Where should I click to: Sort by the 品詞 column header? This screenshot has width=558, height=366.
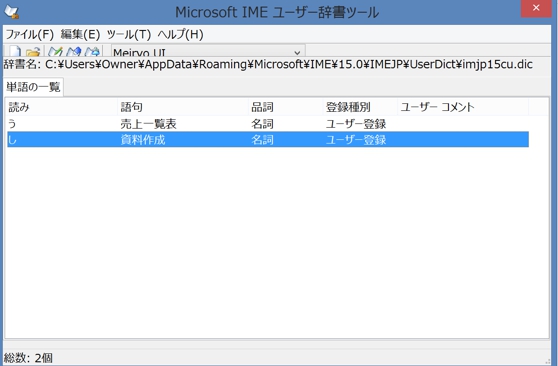coord(285,107)
